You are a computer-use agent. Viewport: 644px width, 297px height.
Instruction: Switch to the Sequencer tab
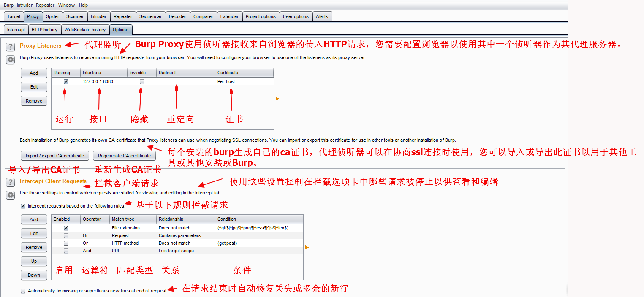(x=150, y=16)
